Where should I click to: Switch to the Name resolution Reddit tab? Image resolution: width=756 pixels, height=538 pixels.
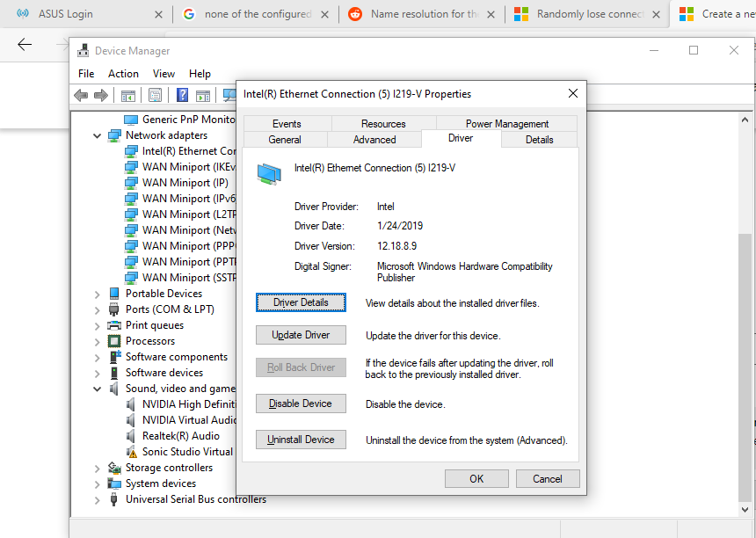[x=422, y=14]
